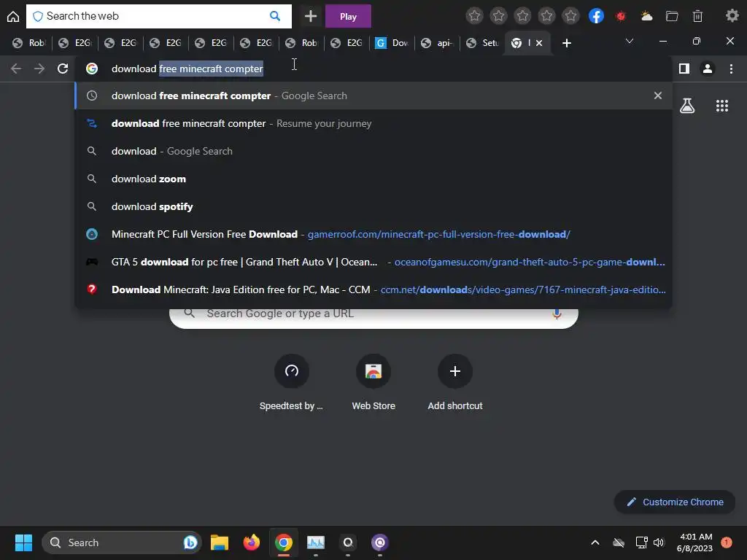Screen dimensions: 747x560
Task: Switch to the api- tab
Action: (438, 43)
